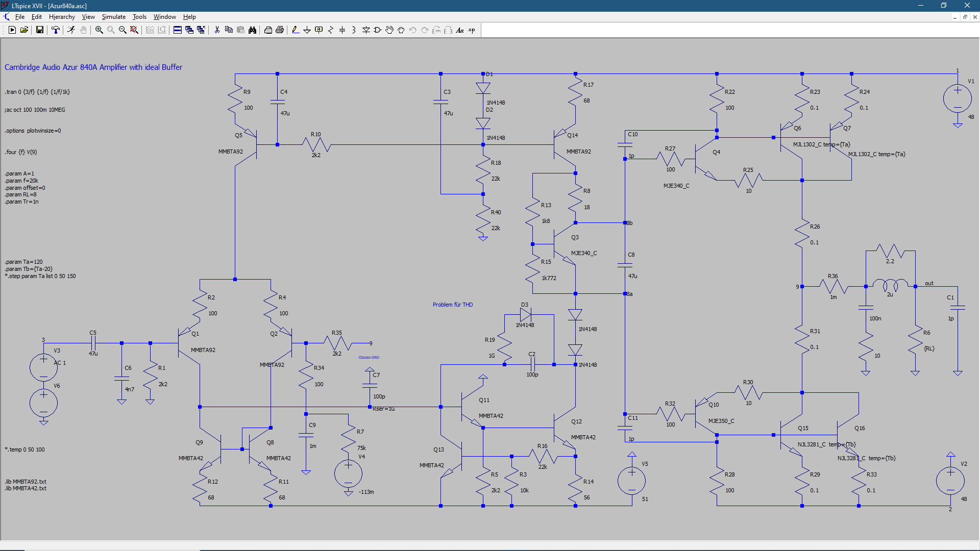The height and width of the screenshot is (551, 980).
Task: Tile windows horizontally via toolbar icon
Action: click(178, 30)
